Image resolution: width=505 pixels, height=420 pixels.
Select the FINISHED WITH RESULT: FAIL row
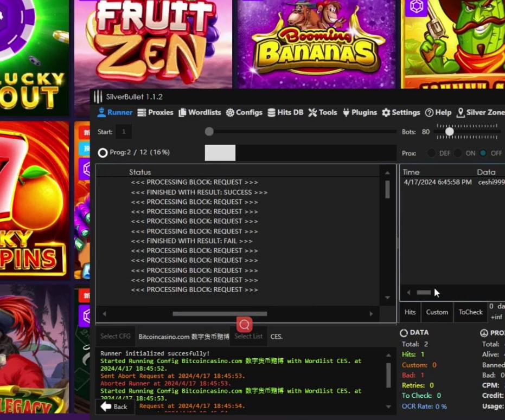(191, 241)
